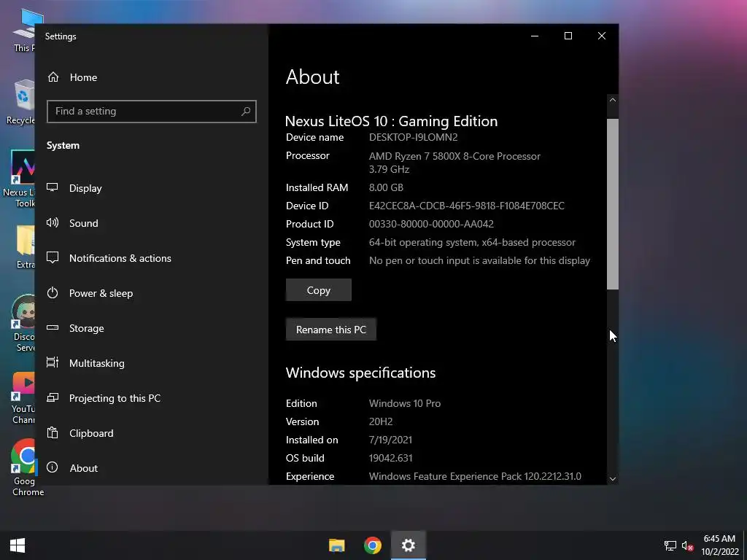Click the Installed on 7/19/2021 value
747x560 pixels.
click(x=390, y=440)
